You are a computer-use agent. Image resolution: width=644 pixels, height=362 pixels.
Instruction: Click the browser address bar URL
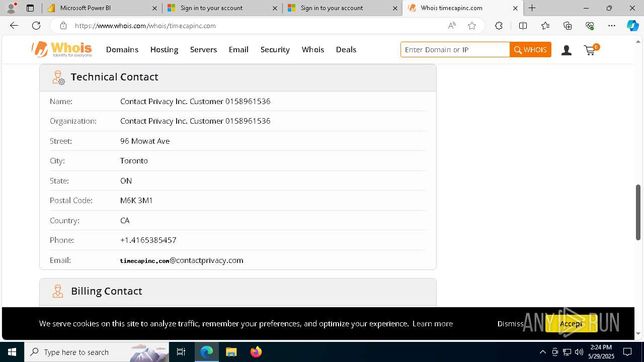coord(145,26)
